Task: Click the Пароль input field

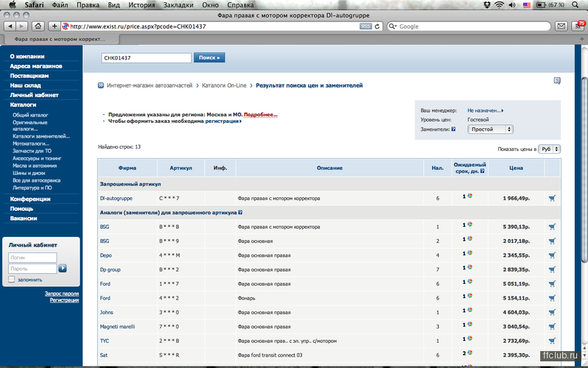Action: click(32, 269)
